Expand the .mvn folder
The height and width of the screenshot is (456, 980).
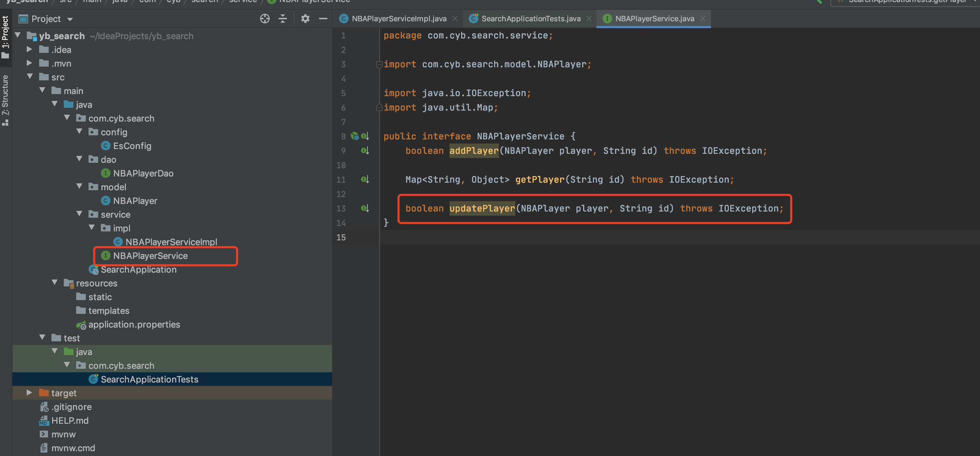(29, 63)
